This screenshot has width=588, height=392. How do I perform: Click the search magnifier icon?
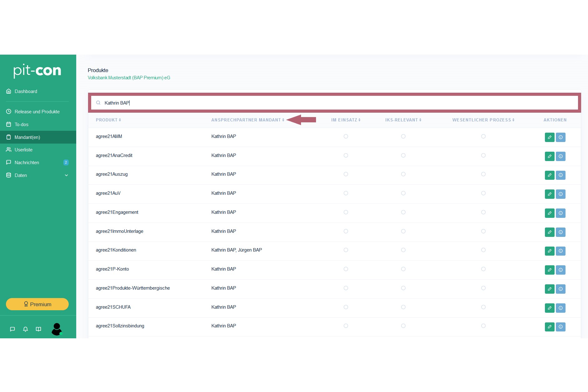tap(98, 103)
